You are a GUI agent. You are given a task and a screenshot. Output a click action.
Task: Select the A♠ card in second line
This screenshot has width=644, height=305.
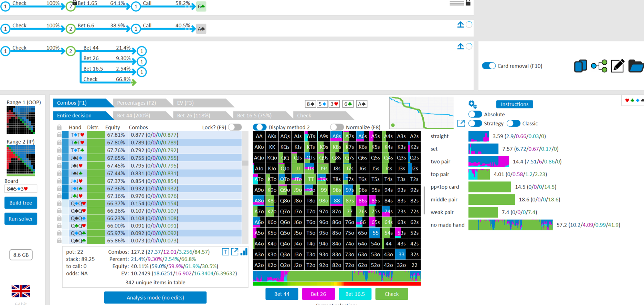tap(201, 29)
